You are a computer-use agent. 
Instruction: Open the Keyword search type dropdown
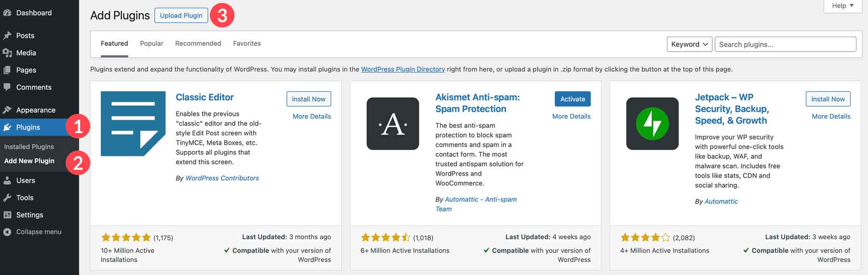[x=689, y=44]
